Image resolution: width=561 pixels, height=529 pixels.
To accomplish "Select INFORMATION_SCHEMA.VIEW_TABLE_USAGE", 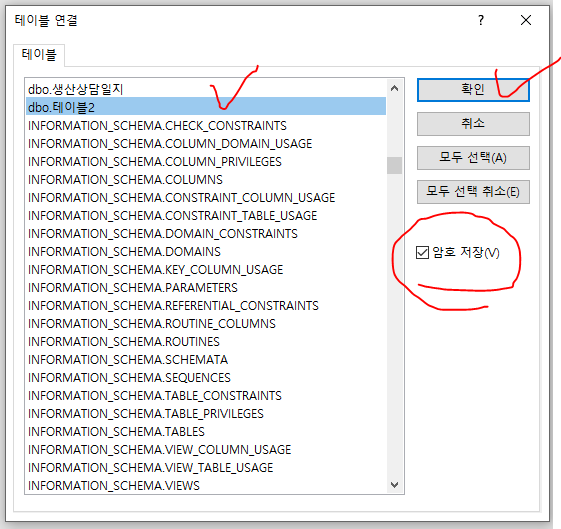I will coord(206,467).
